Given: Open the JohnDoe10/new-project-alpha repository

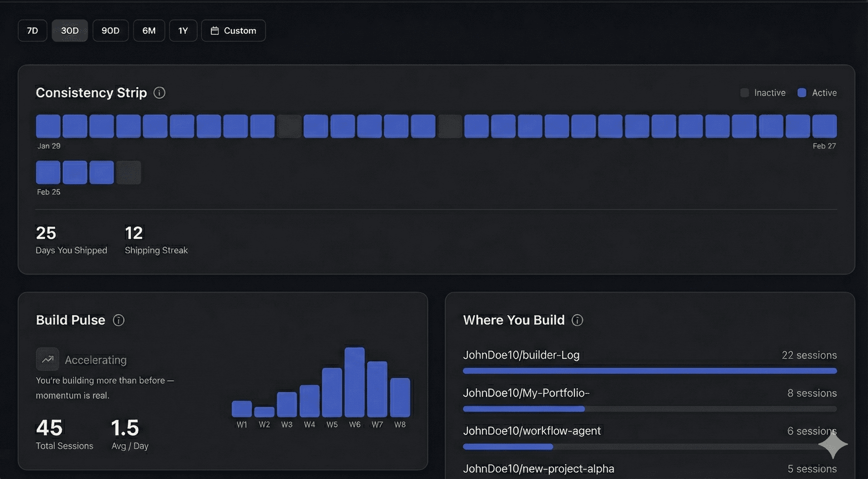Looking at the screenshot, I should point(538,469).
